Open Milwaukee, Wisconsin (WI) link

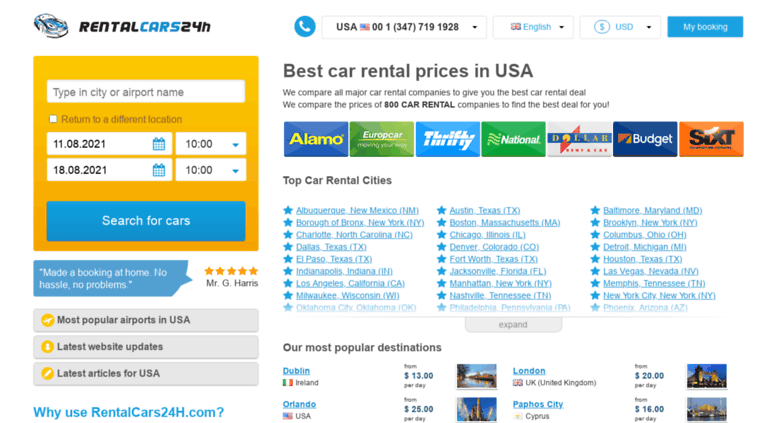coord(348,296)
